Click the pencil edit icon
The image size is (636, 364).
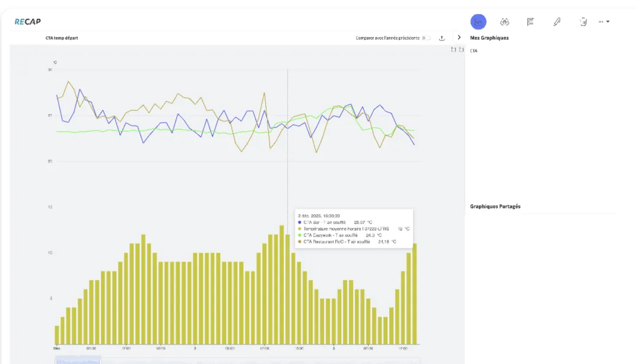[x=556, y=22]
